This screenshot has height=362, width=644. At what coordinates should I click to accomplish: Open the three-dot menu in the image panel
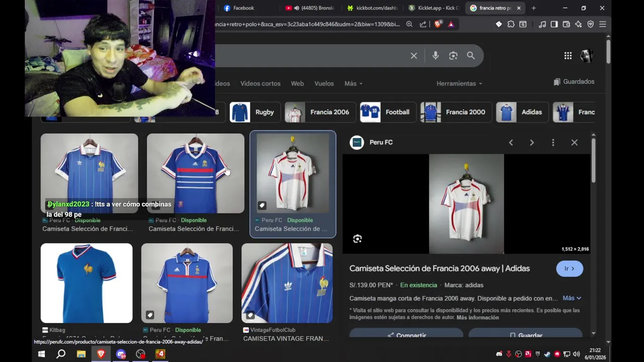pos(553,143)
